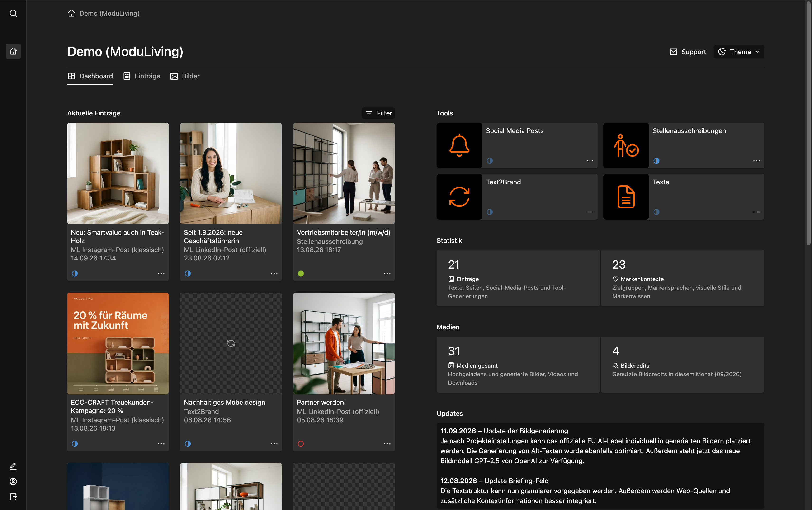The width and height of the screenshot is (812, 510).
Task: Click the Demo (ModuLiving) breadcrumb link
Action: 109,13
